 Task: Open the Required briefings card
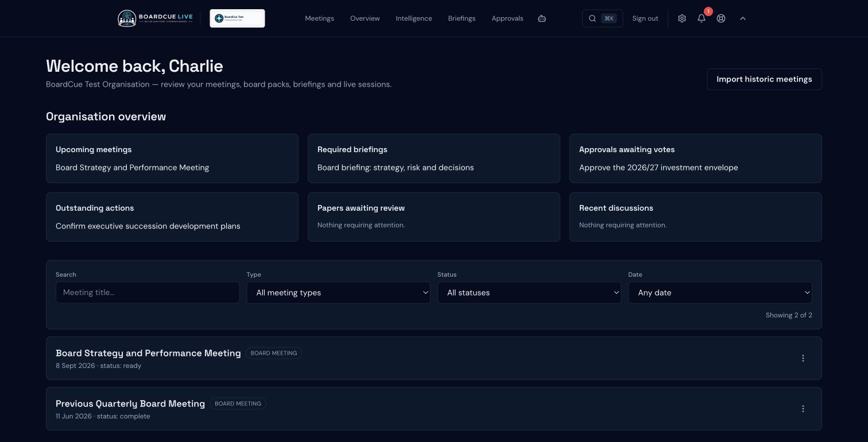click(x=434, y=158)
